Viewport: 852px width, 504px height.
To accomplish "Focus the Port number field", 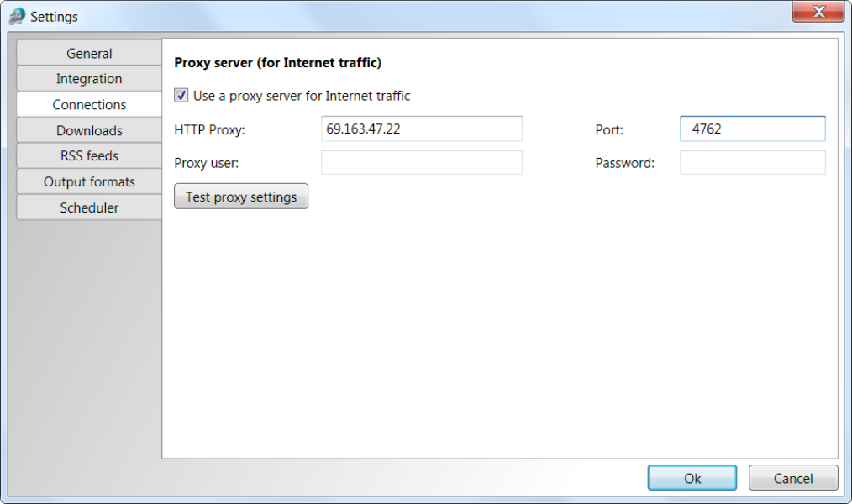I will pyautogui.click(x=753, y=129).
